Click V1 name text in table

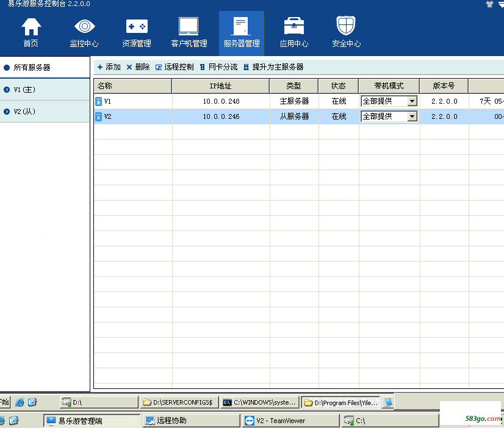[x=107, y=101]
